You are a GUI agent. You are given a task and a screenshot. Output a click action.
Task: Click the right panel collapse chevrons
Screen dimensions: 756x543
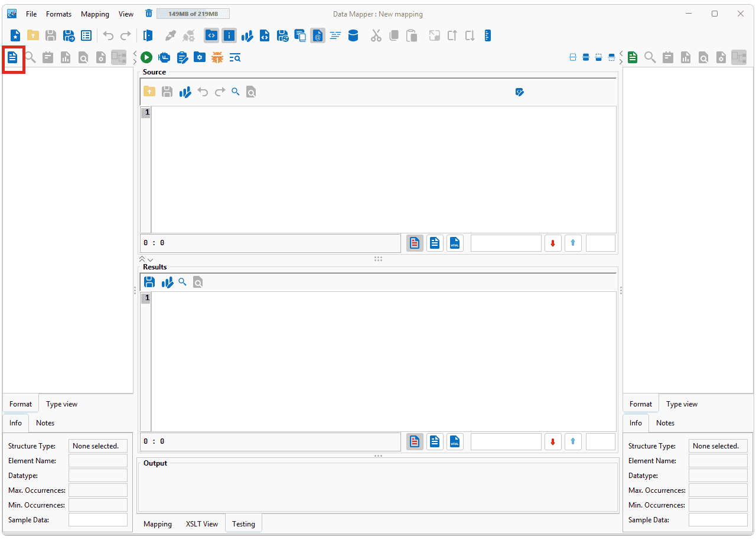[621, 57]
